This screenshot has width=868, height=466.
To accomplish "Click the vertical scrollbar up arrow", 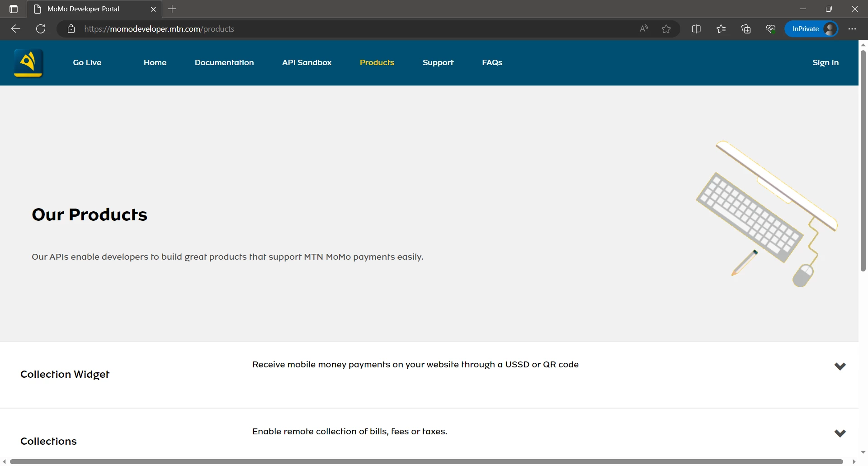I will point(863,45).
